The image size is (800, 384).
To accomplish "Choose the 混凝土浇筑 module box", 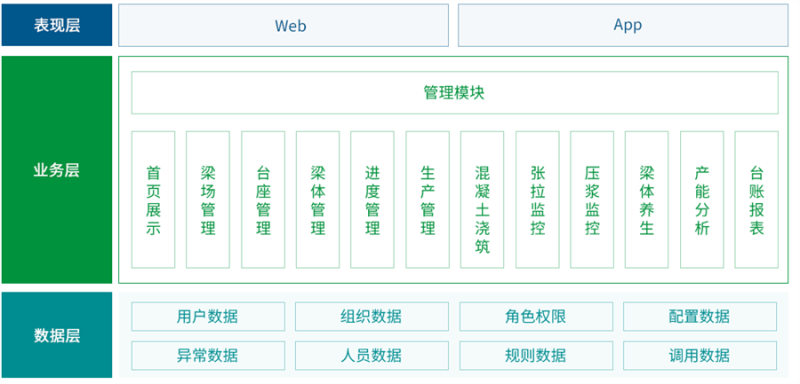I will click(482, 199).
